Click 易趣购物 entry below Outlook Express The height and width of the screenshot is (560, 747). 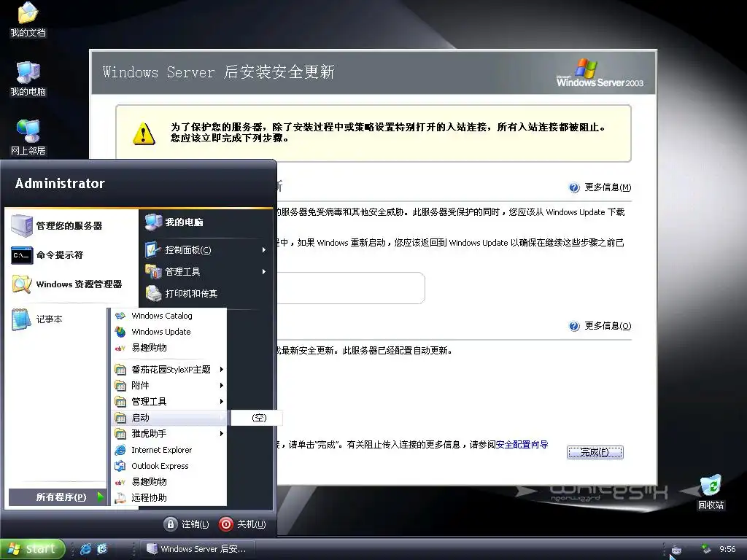point(169,482)
